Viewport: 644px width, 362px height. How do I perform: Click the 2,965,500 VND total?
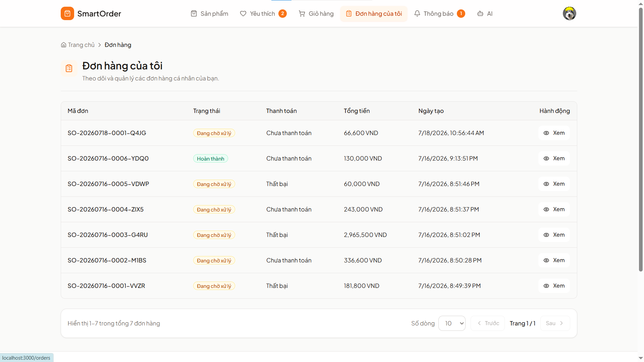click(x=365, y=235)
